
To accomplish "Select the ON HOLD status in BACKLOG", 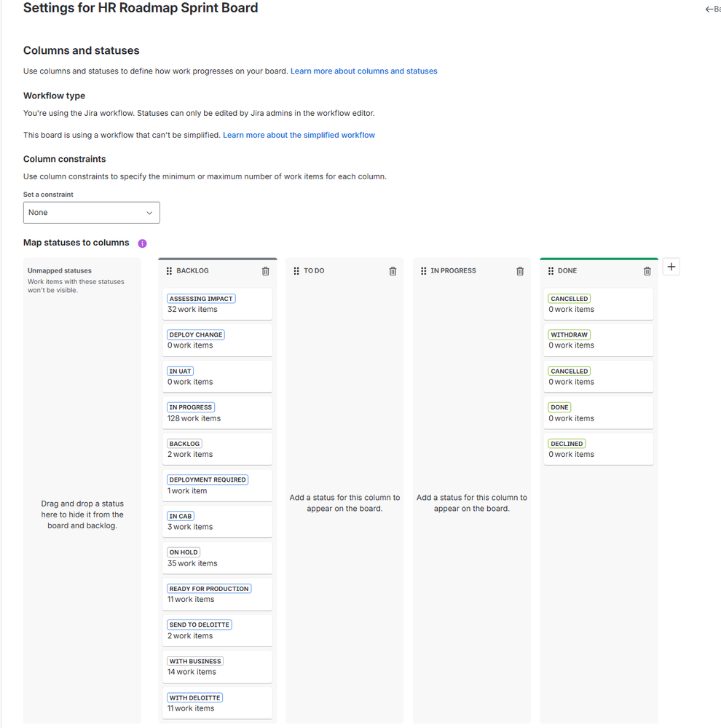I will click(217, 557).
